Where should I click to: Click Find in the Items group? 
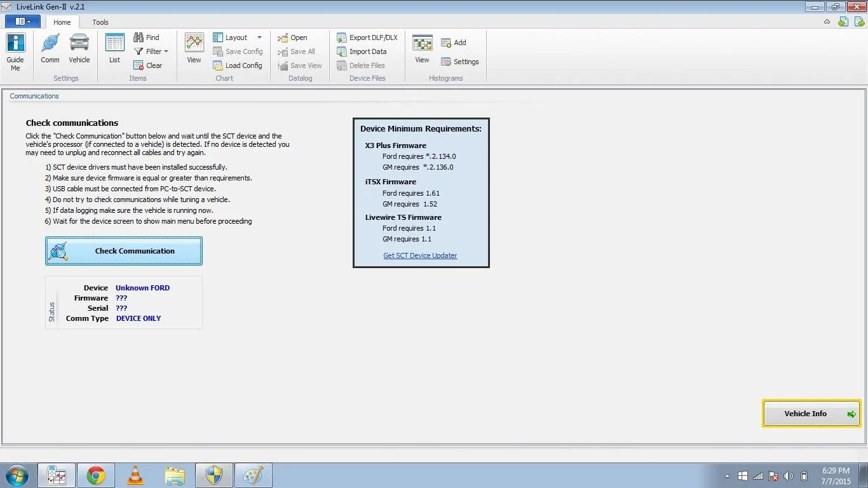[146, 37]
